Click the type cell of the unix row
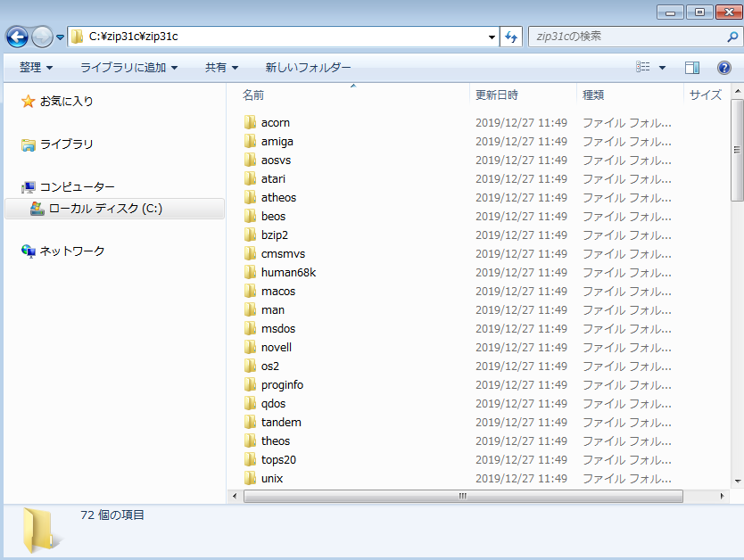 626,479
